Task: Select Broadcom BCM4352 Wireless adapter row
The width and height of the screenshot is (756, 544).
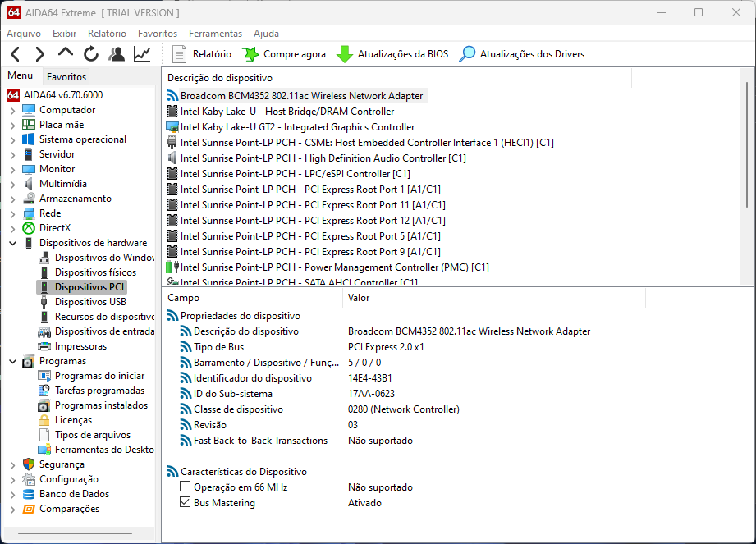Action: pos(296,96)
